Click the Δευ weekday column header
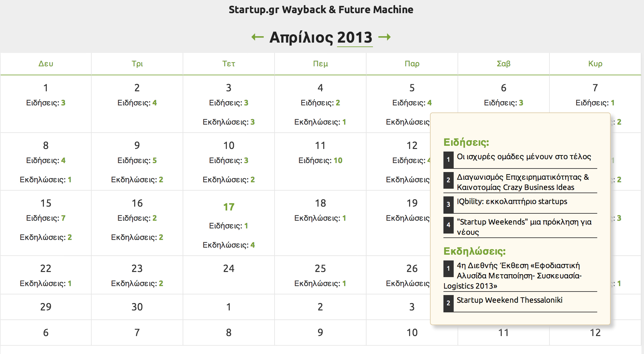 46,64
